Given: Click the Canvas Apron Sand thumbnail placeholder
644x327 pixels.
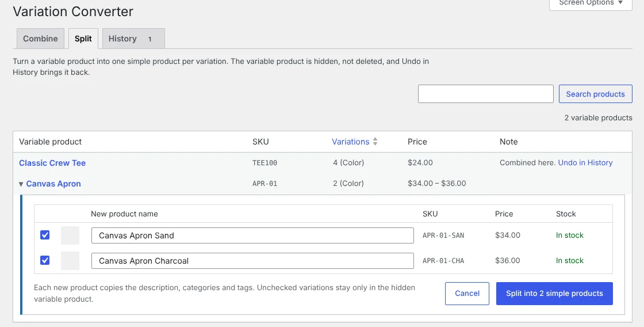Looking at the screenshot, I should 70,235.
